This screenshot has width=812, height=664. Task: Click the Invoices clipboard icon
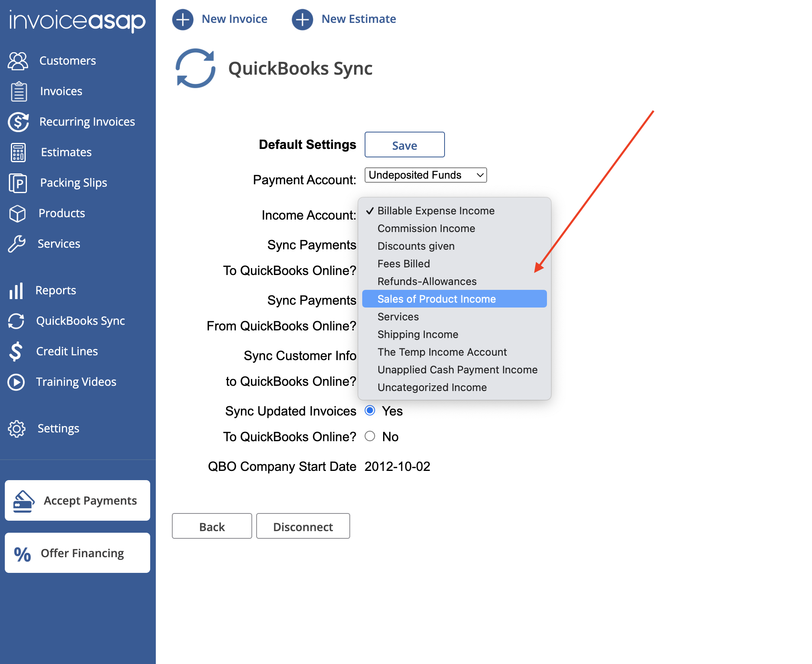point(18,92)
